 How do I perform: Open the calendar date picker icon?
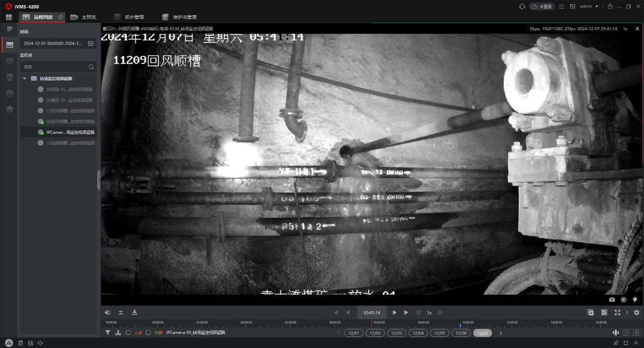(x=91, y=44)
